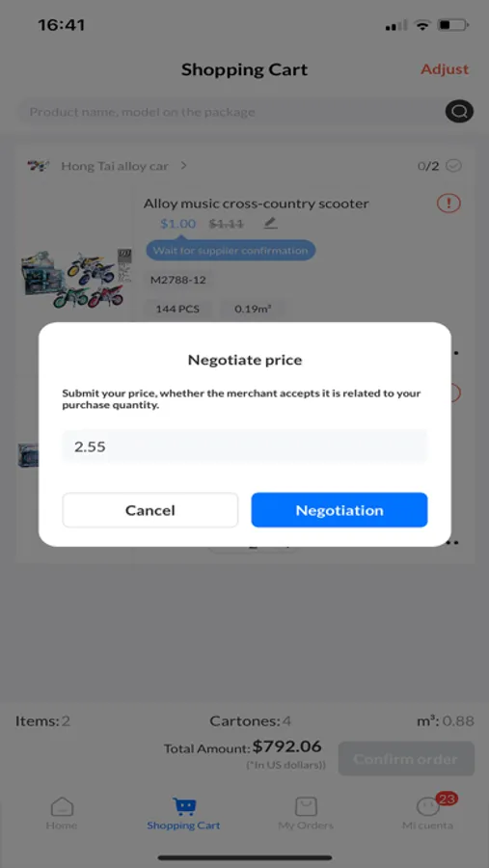Viewport: 489px width, 868px height.
Task: Tap the search magnifier icon
Action: tap(459, 112)
